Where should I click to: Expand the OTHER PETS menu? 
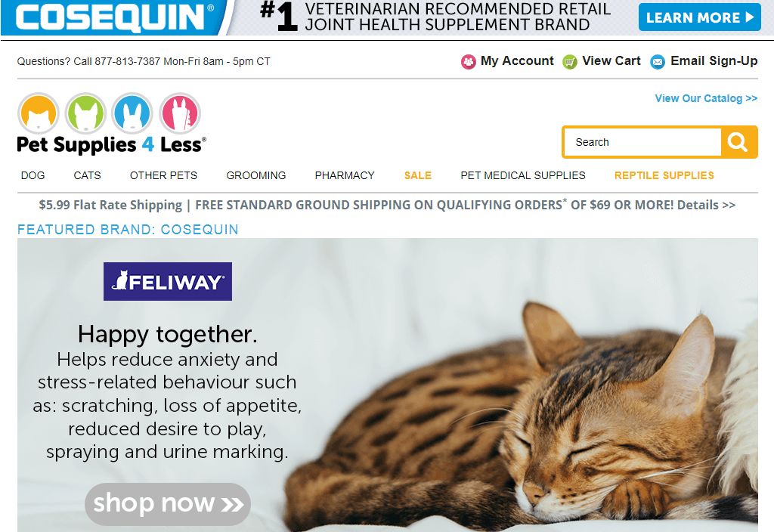point(163,175)
